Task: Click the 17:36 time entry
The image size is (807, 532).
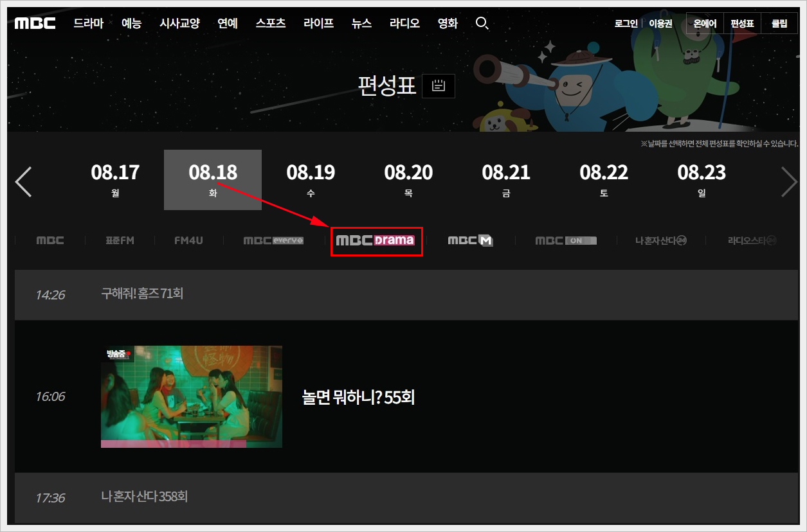Action: point(50,497)
